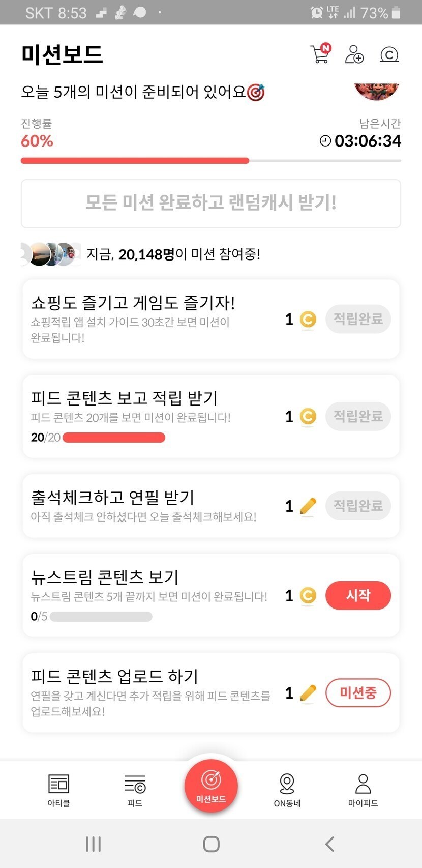Tap the participant avatars thumbnail
This screenshot has width=422, height=868.
click(51, 254)
